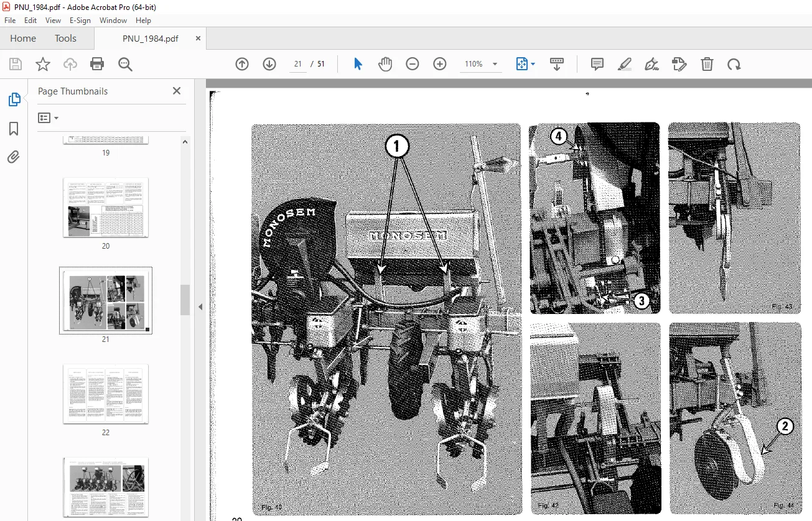This screenshot has height=521, width=812.
Task: Add a comment sticky note
Action: point(597,64)
